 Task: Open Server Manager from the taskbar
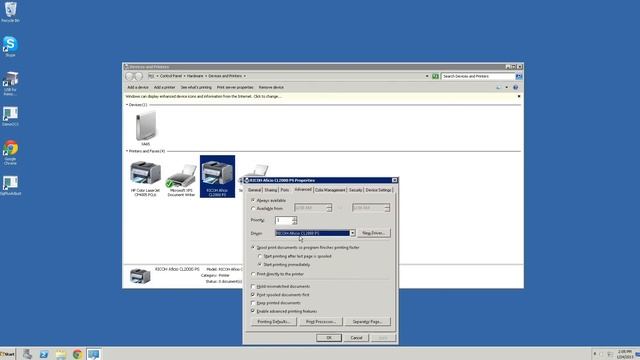[27, 354]
